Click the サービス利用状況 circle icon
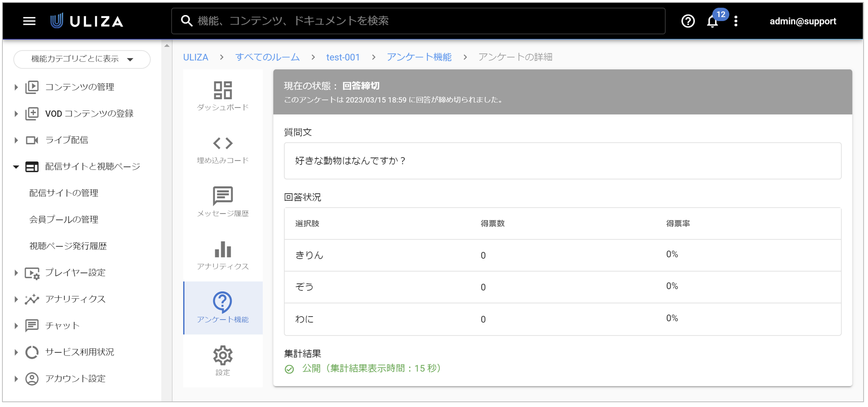This screenshot has height=407, width=868. pyautogui.click(x=32, y=352)
